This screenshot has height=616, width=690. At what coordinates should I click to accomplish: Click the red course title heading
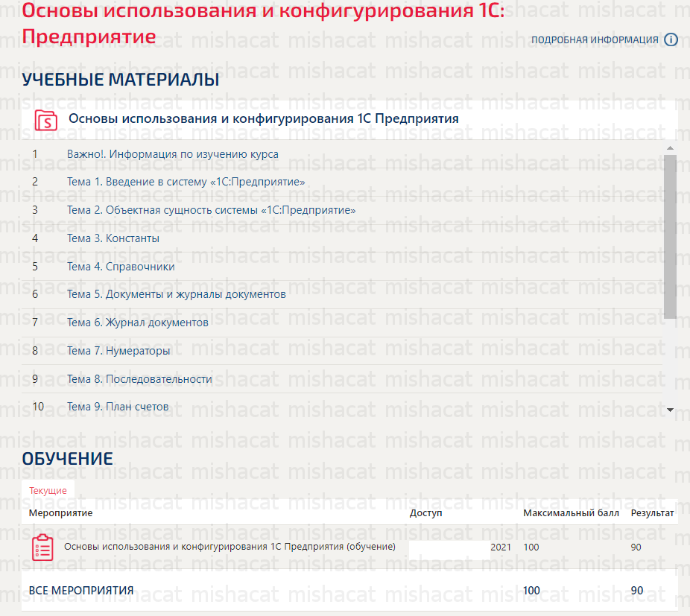pyautogui.click(x=263, y=23)
